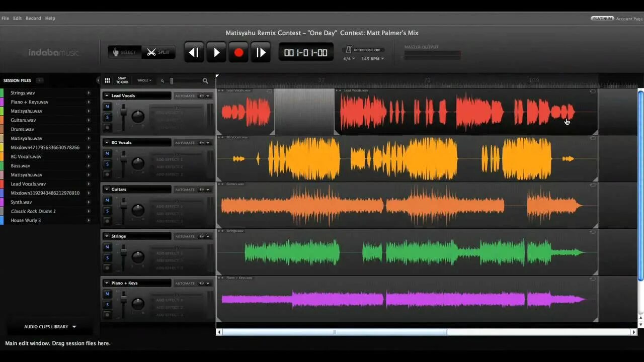Collapse the Piano + Keys track with its arrow

107,283
